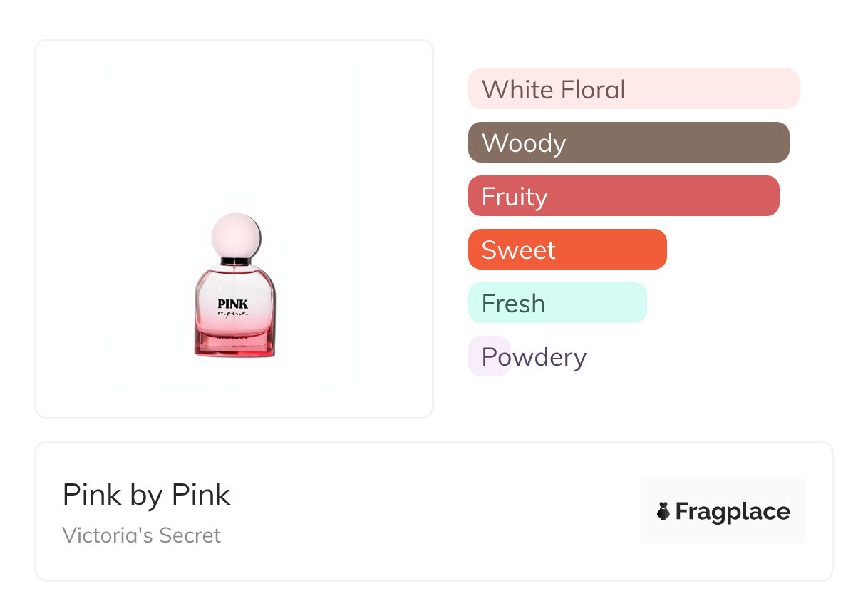
Task: Click the Fragplace bottle logo icon
Action: (x=663, y=511)
